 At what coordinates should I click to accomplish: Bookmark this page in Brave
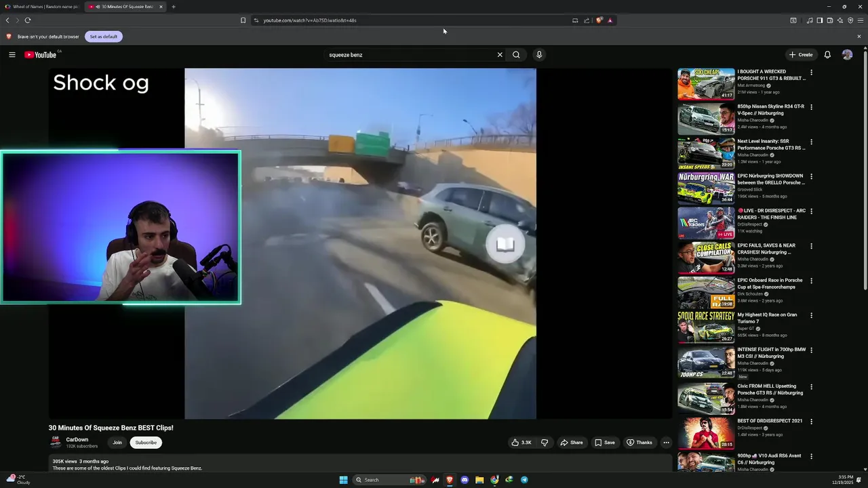[x=243, y=20]
